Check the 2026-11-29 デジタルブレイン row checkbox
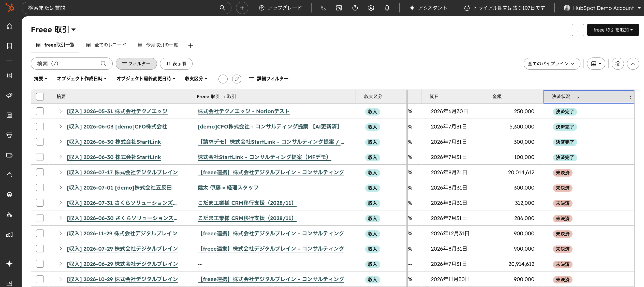The image size is (644, 287). (40, 233)
